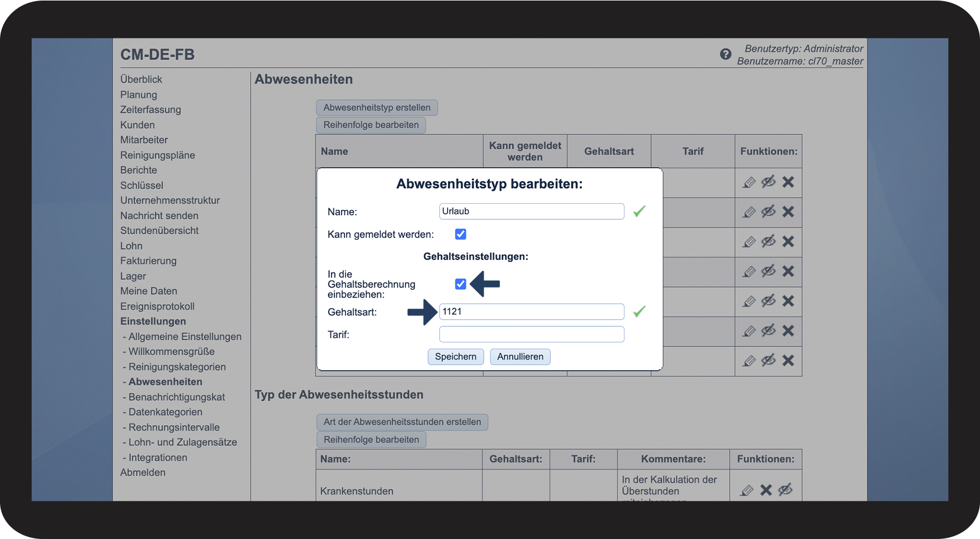
Task: Open the Einstellungen menu section
Action: (153, 321)
